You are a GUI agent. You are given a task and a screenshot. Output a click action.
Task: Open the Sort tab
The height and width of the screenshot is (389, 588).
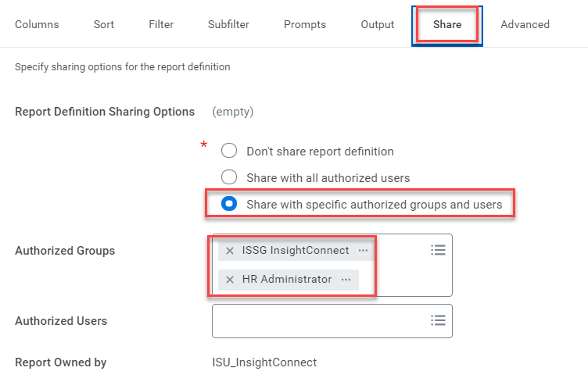(x=103, y=24)
